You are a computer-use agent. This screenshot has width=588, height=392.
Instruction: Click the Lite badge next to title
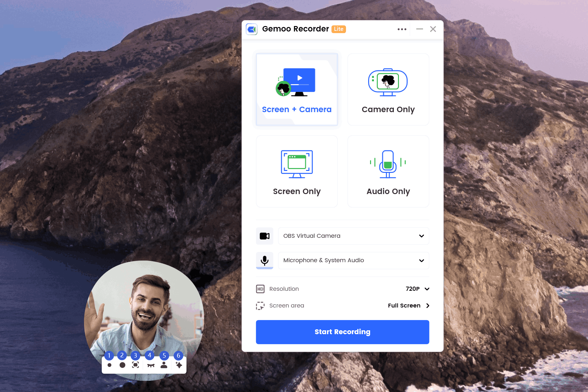(x=339, y=29)
